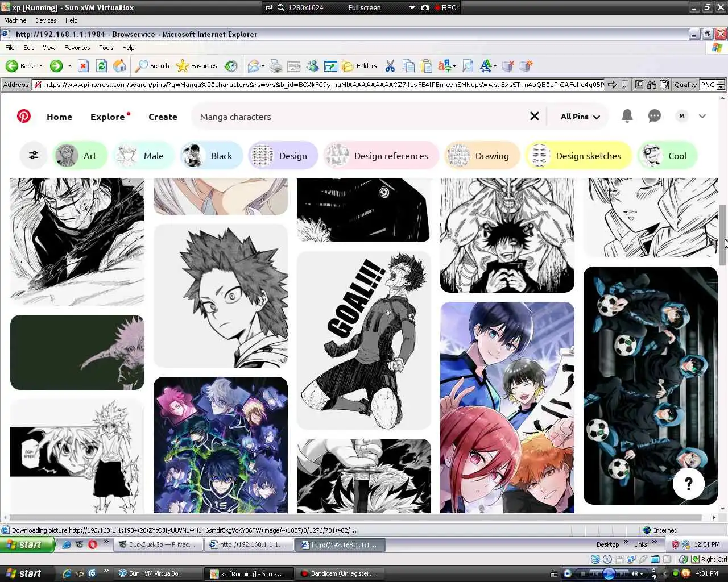Click the Copy toolbar icon

[408, 66]
